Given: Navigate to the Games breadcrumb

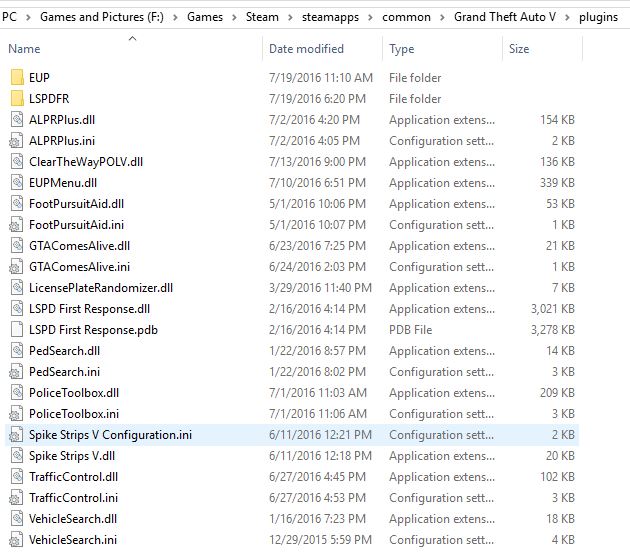Looking at the screenshot, I should click(205, 17).
